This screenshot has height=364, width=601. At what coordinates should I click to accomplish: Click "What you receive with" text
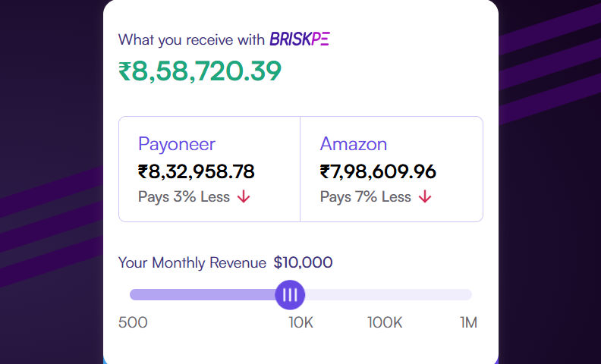(191, 39)
